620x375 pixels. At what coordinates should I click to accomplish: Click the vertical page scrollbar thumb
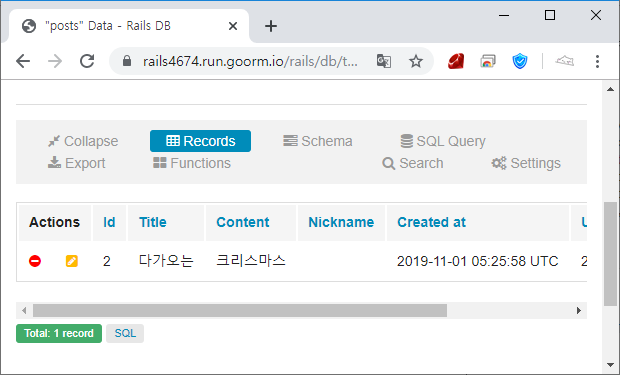point(611,254)
